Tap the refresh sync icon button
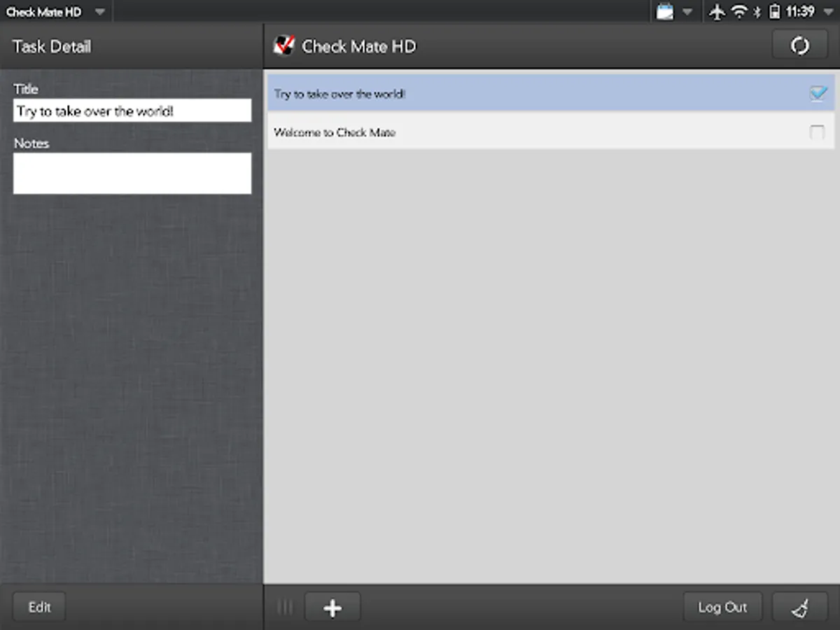The height and width of the screenshot is (630, 840). 799,46
